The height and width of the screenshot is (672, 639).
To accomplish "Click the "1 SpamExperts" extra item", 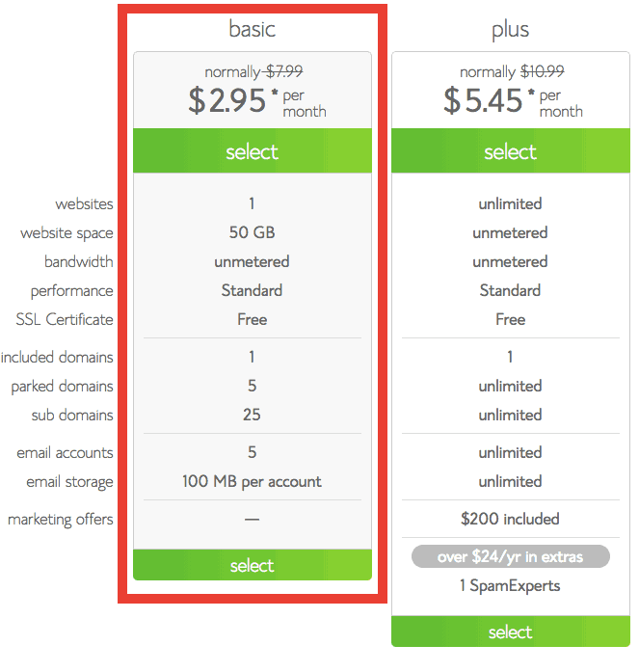I will pos(510,585).
